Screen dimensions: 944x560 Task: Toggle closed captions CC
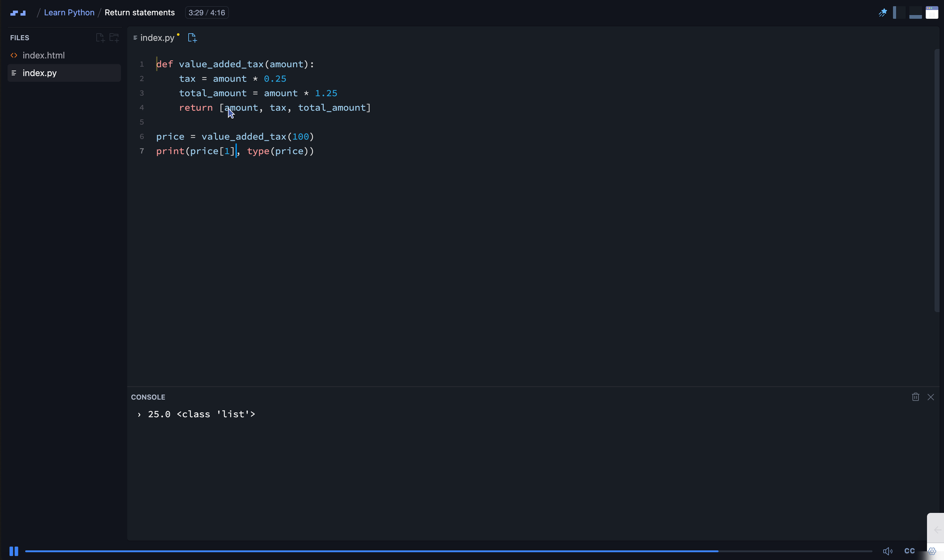(910, 551)
